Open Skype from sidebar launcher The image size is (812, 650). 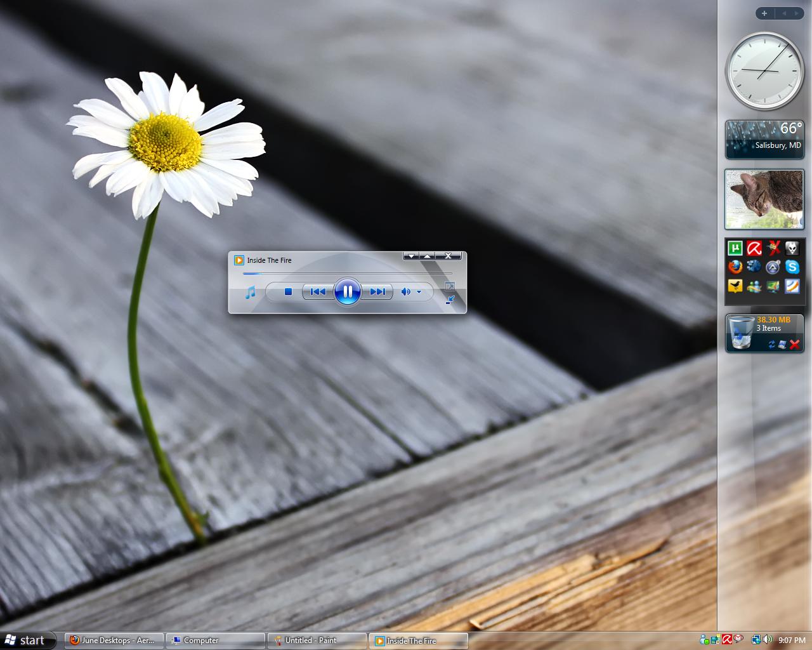click(792, 267)
